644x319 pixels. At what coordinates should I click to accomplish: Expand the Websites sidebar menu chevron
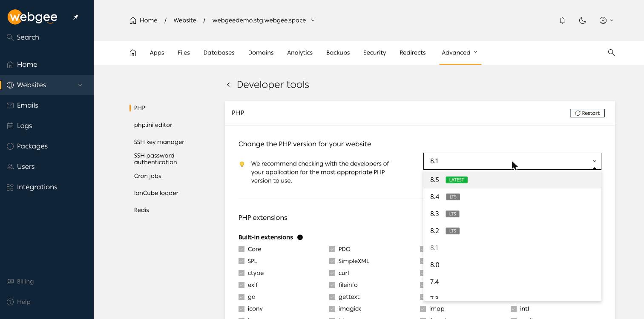click(x=80, y=85)
